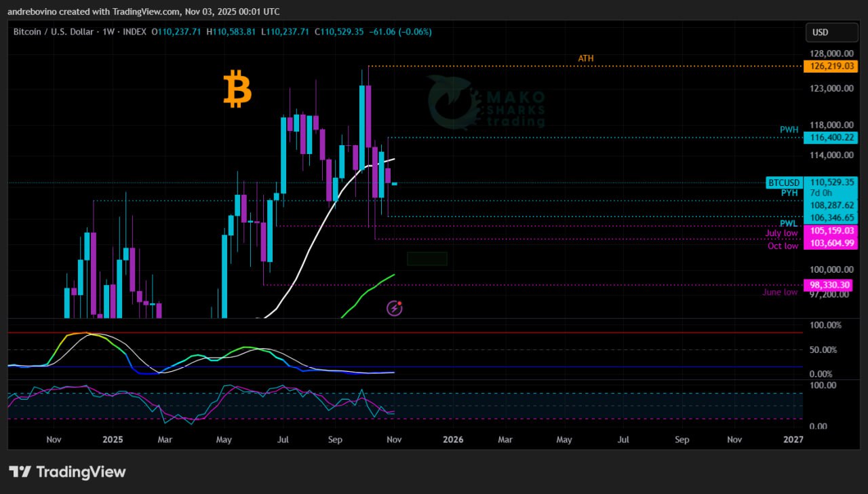
Task: Click the purple lightning bolt event icon
Action: pyautogui.click(x=395, y=309)
